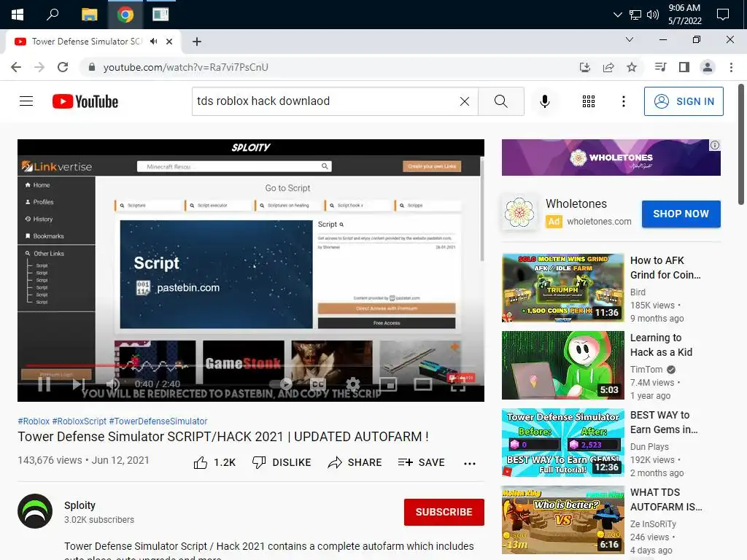Reload the page in Chrome
Viewport: 747px width, 560px height.
[63, 67]
